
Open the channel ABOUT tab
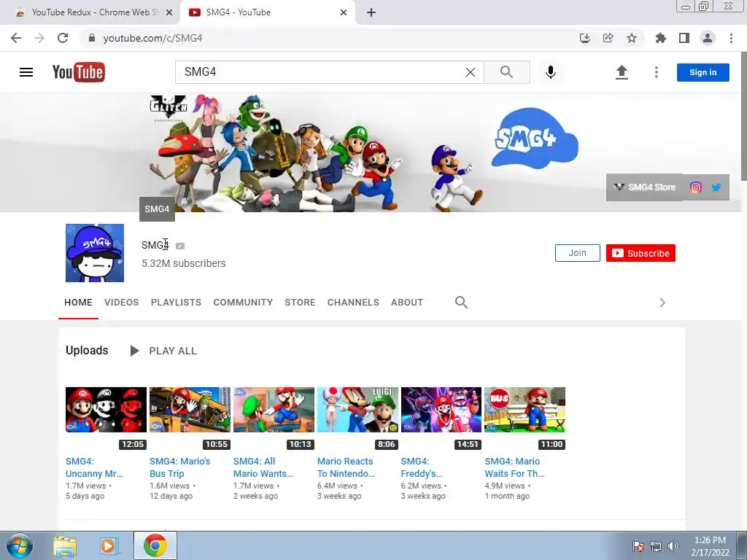407,303
